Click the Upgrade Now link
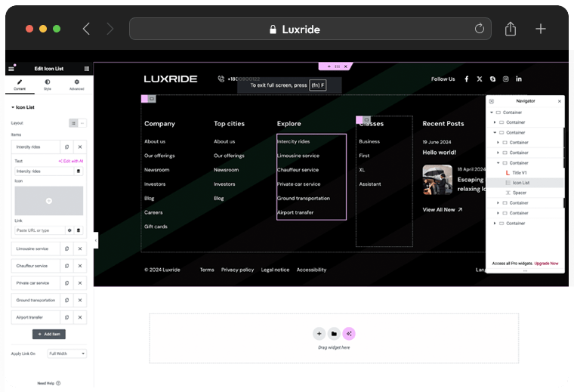Image resolution: width=574 pixels, height=392 pixels. [546, 263]
